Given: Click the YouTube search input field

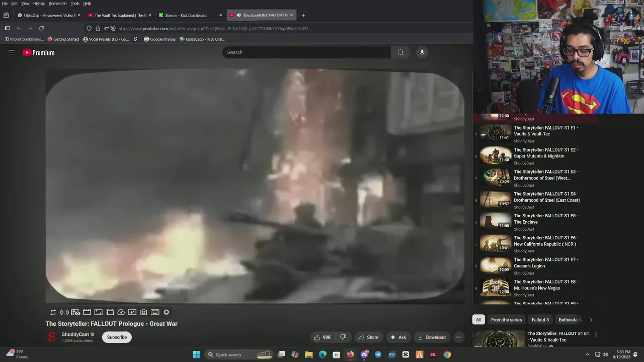Looking at the screenshot, I should pyautogui.click(x=306, y=52).
